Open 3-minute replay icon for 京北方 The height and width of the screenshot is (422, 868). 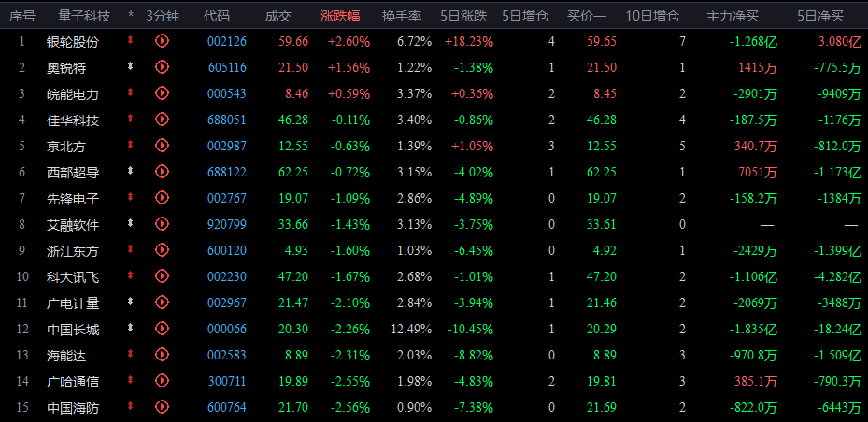coord(162,145)
